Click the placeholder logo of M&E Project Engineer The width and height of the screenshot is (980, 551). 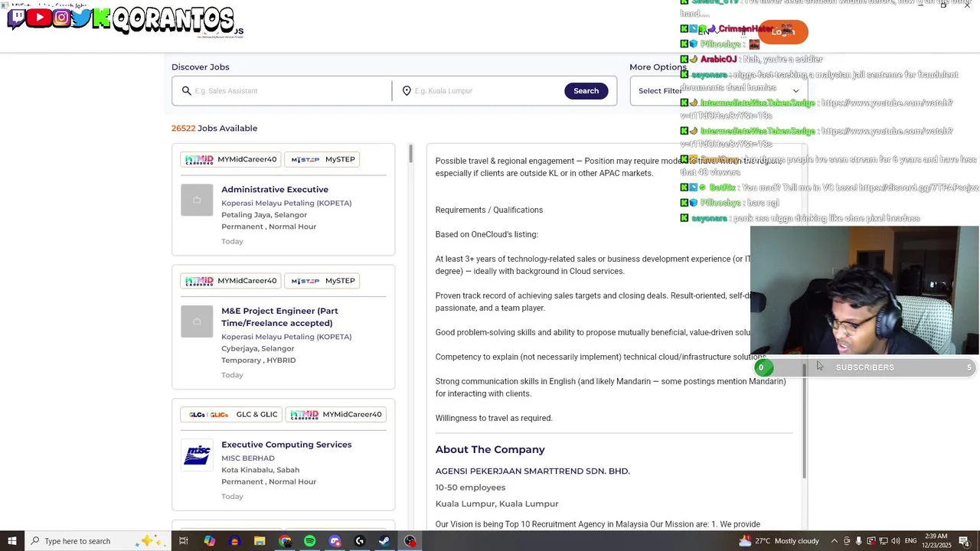coord(197,321)
